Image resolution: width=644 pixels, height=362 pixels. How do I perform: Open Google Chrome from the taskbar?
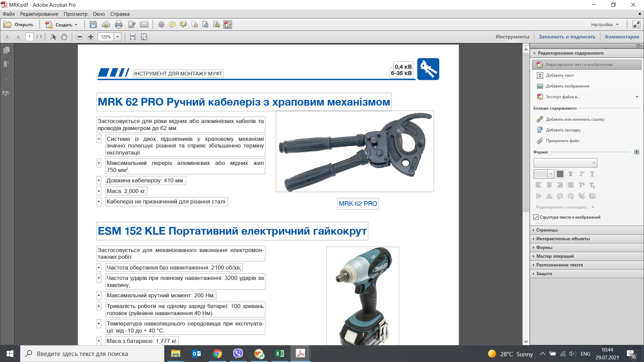217,354
